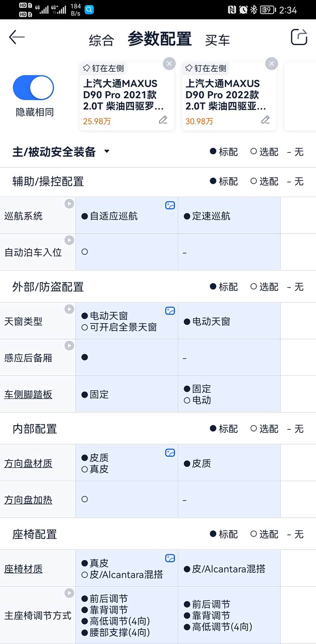
Task: Toggle the 隐藏相同 switch
Action: [33, 87]
